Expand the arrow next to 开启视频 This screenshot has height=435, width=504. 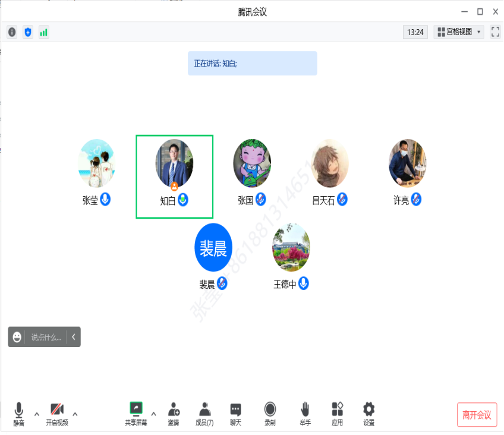coord(75,414)
